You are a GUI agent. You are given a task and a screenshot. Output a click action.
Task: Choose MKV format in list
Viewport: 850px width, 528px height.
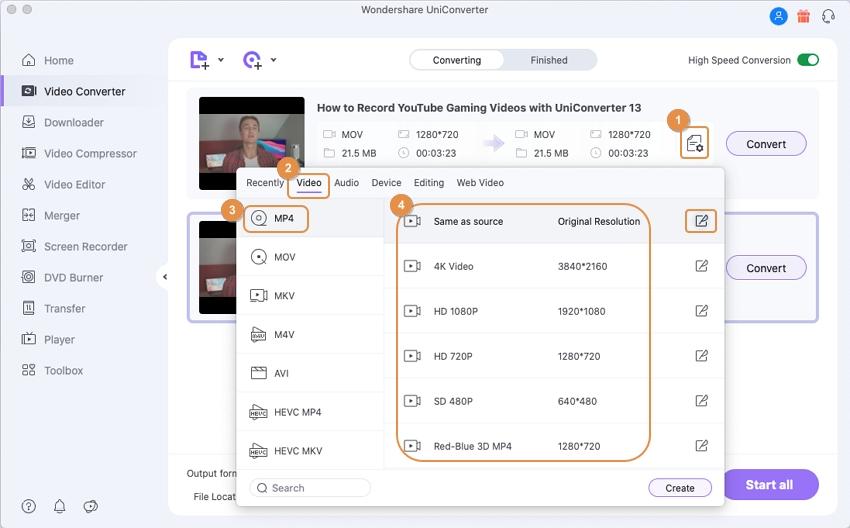click(310, 295)
